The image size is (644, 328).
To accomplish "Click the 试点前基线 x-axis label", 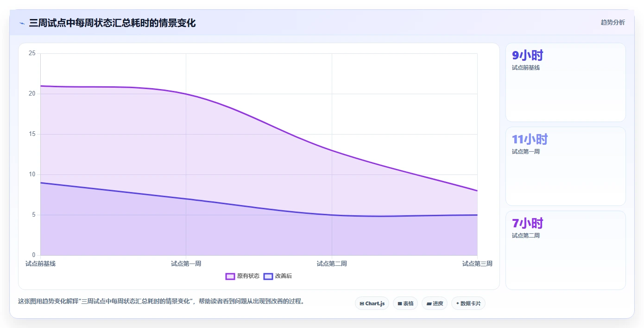I will click(x=41, y=264).
